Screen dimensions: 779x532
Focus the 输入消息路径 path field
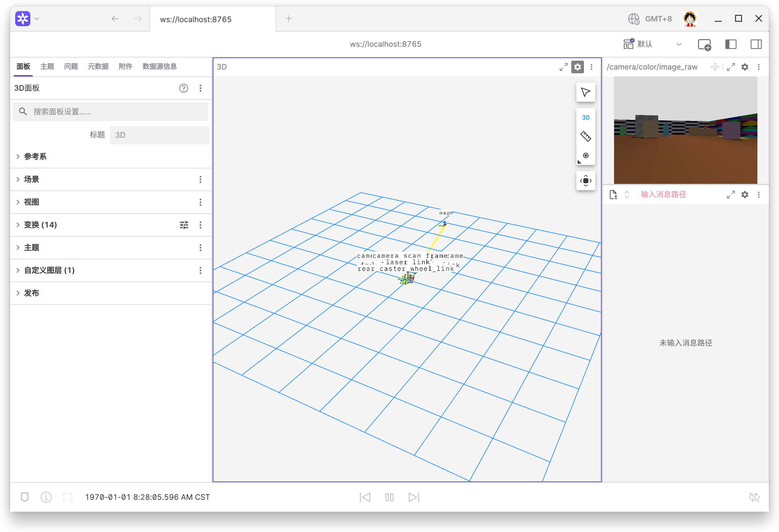[663, 195]
